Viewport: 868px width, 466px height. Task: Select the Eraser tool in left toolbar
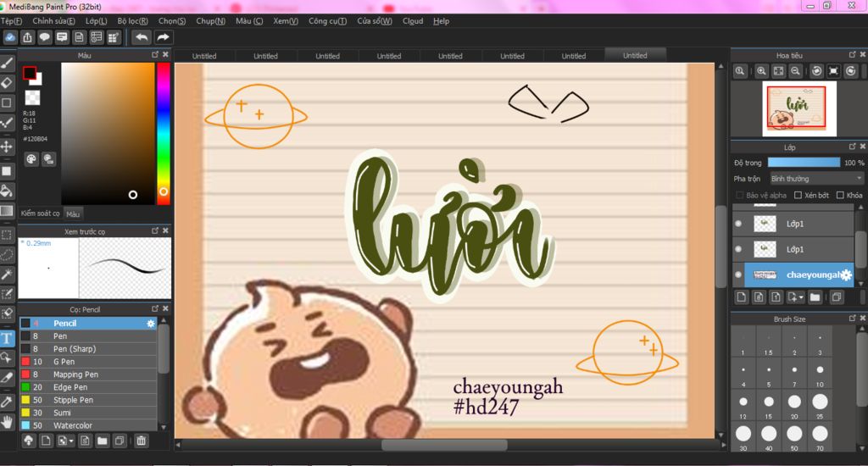[7, 83]
